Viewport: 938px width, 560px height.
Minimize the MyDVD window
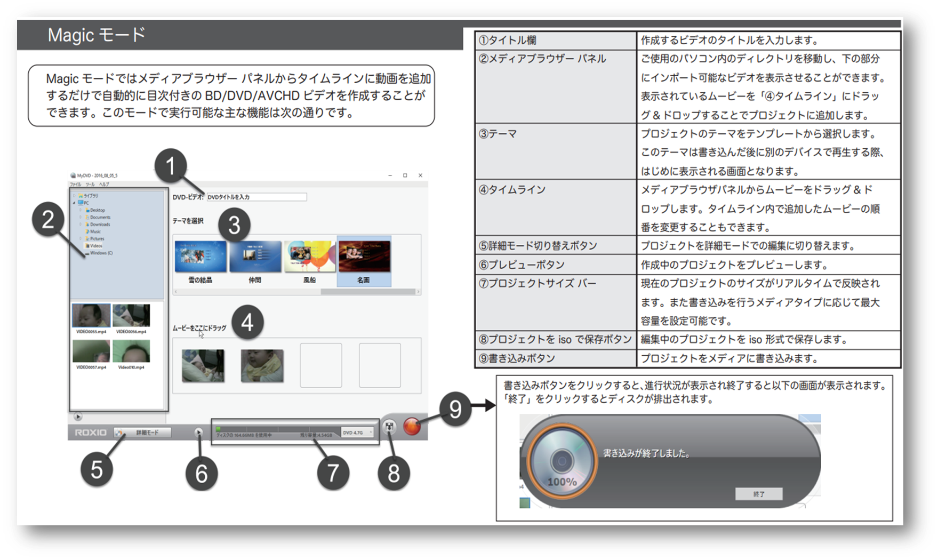click(390, 175)
